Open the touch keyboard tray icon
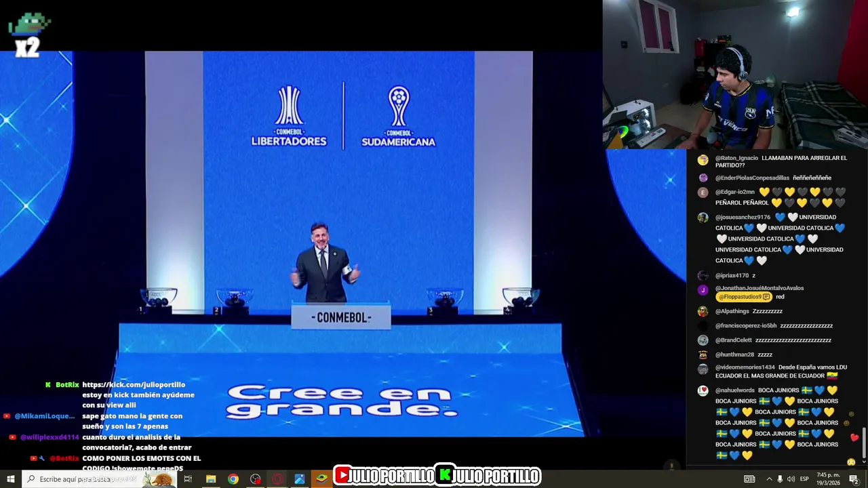Viewport: 868px width, 488px height. [749, 479]
